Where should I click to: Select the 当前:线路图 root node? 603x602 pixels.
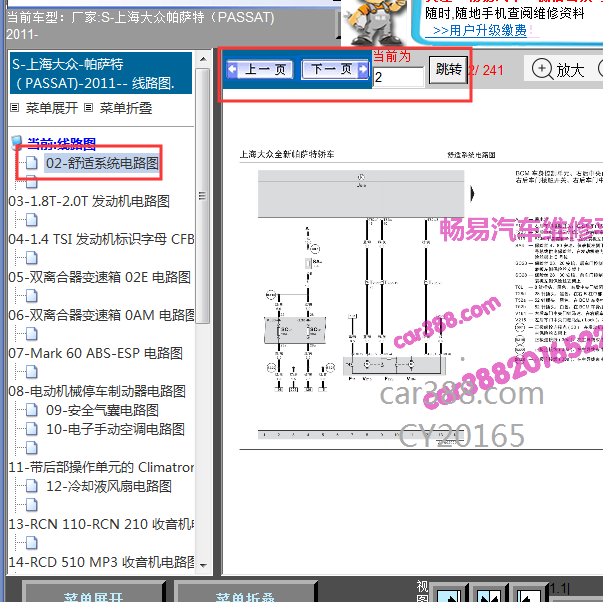(62, 143)
